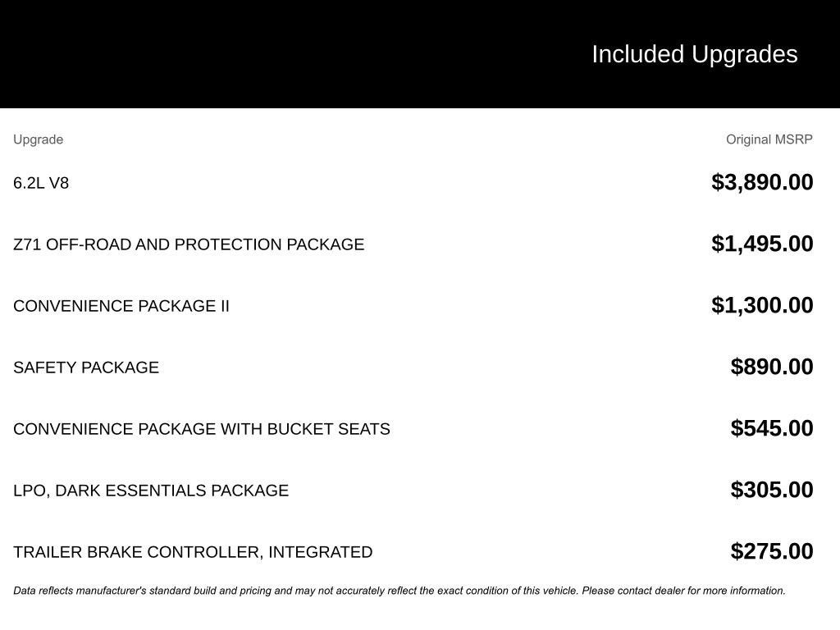840x630 pixels.
Task: Select the Upgrade column header
Action: tap(38, 139)
